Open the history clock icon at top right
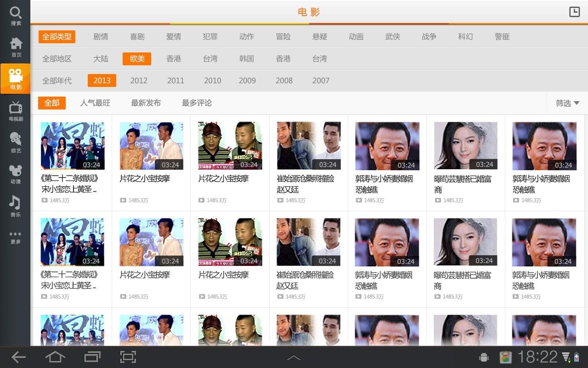588x368 pixels. [574, 12]
